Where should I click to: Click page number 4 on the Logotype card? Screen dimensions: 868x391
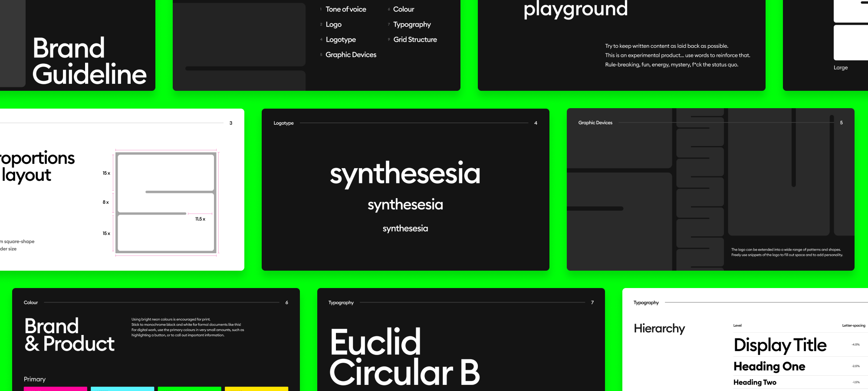coord(536,123)
